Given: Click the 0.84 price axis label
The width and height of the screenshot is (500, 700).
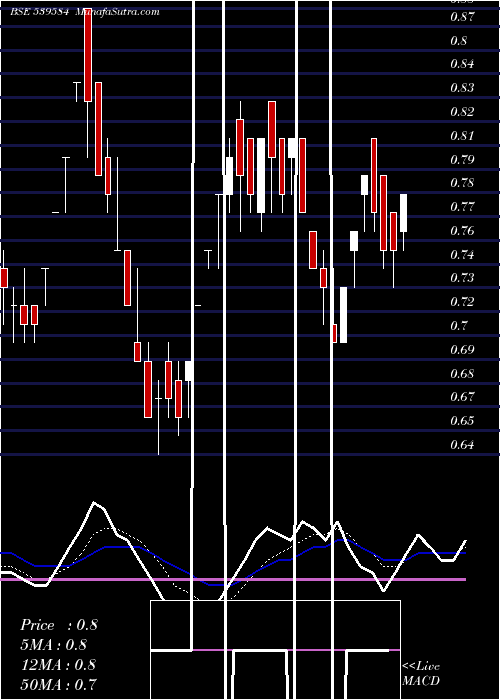Looking at the screenshot, I should 462,64.
